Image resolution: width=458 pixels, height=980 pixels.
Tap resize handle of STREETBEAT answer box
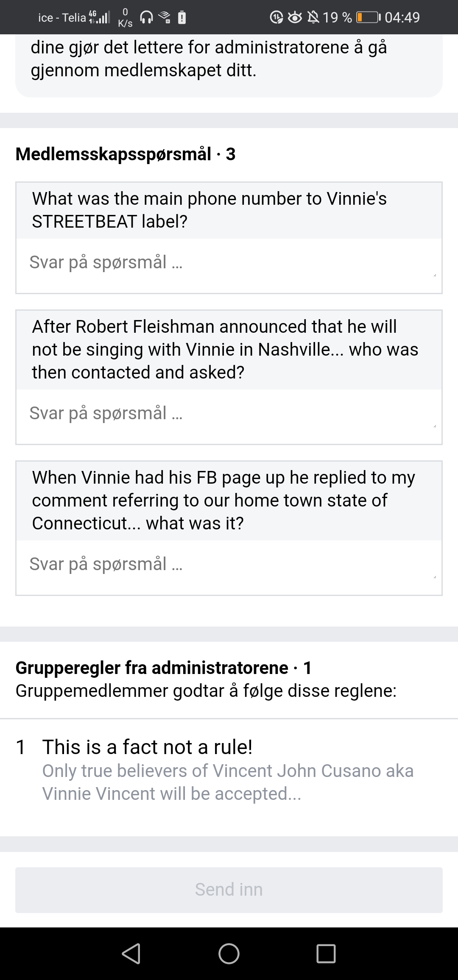[435, 276]
